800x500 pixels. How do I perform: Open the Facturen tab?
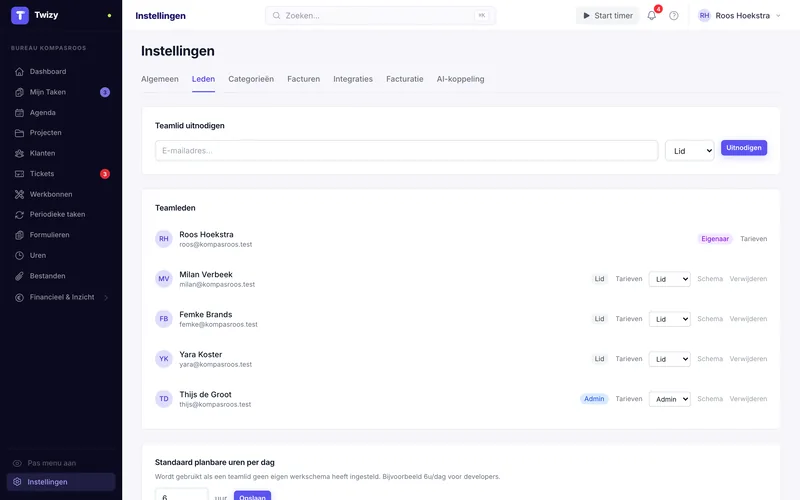point(304,79)
